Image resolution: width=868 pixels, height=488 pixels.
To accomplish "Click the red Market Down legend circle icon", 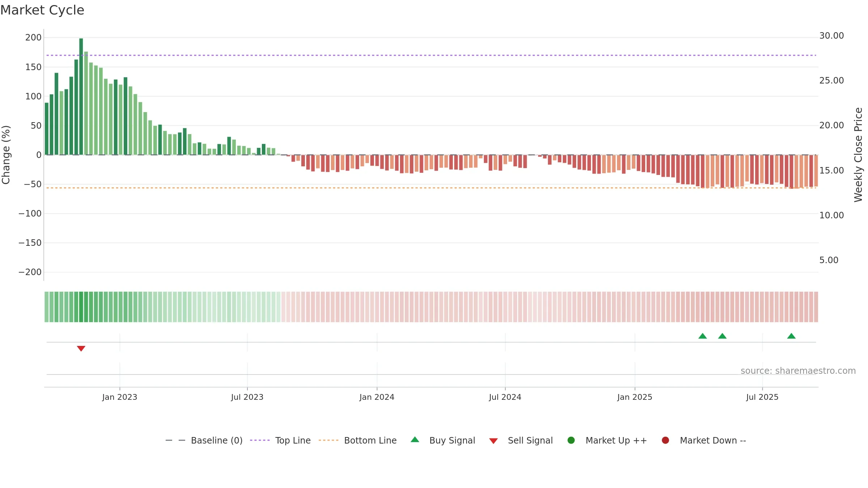I will 665,440.
